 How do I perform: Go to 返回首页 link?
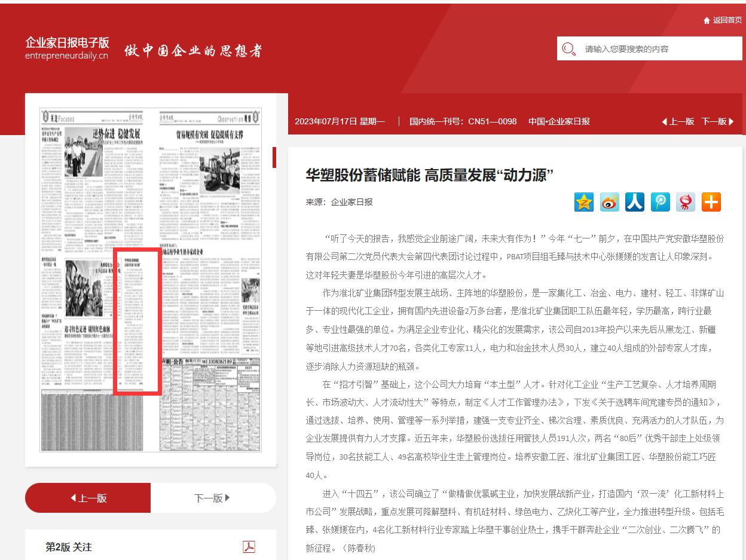point(727,20)
